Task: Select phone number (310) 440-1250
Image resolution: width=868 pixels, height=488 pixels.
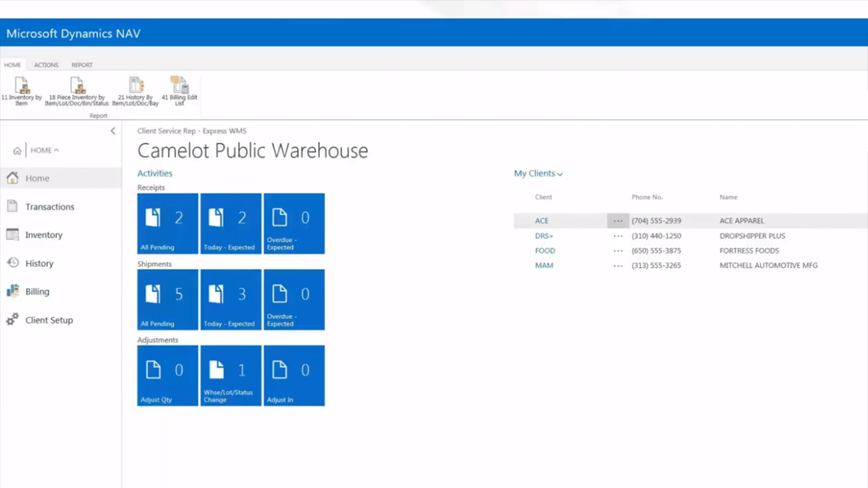Action: (656, 236)
